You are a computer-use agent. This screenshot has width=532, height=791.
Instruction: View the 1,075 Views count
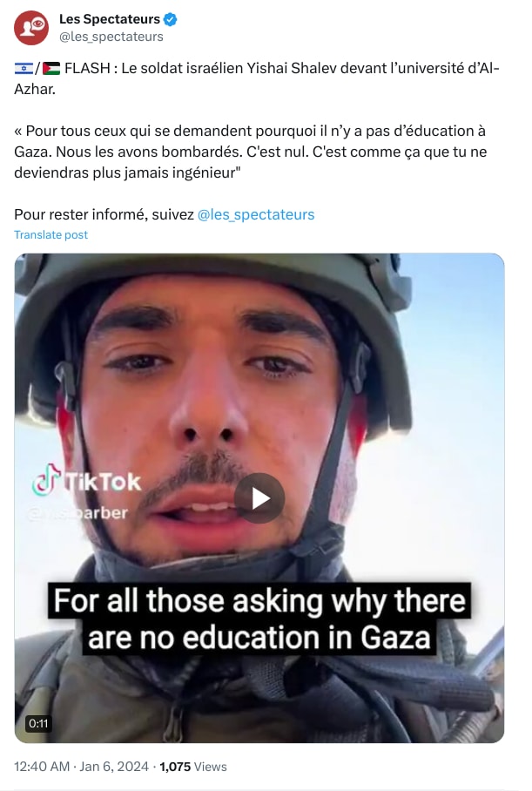pyautogui.click(x=193, y=767)
